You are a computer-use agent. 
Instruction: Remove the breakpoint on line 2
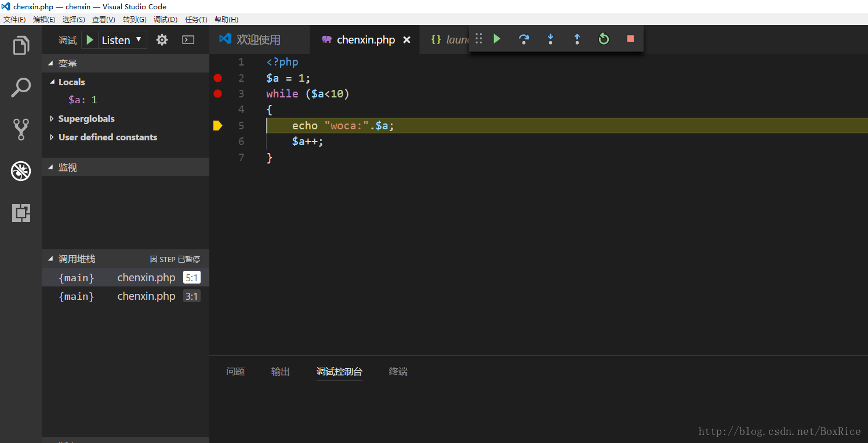pyautogui.click(x=218, y=78)
